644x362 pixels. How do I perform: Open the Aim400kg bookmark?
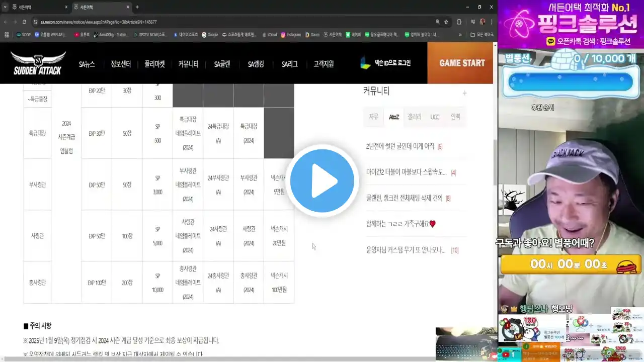[111, 35]
